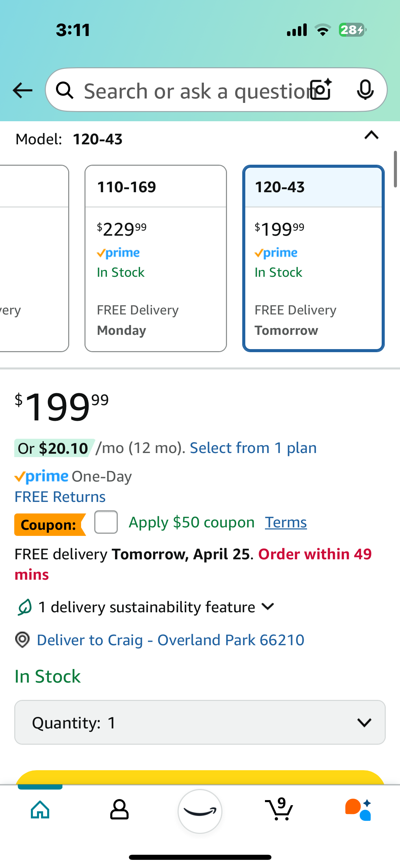
Task: Tap the back arrow icon
Action: pyautogui.click(x=22, y=90)
